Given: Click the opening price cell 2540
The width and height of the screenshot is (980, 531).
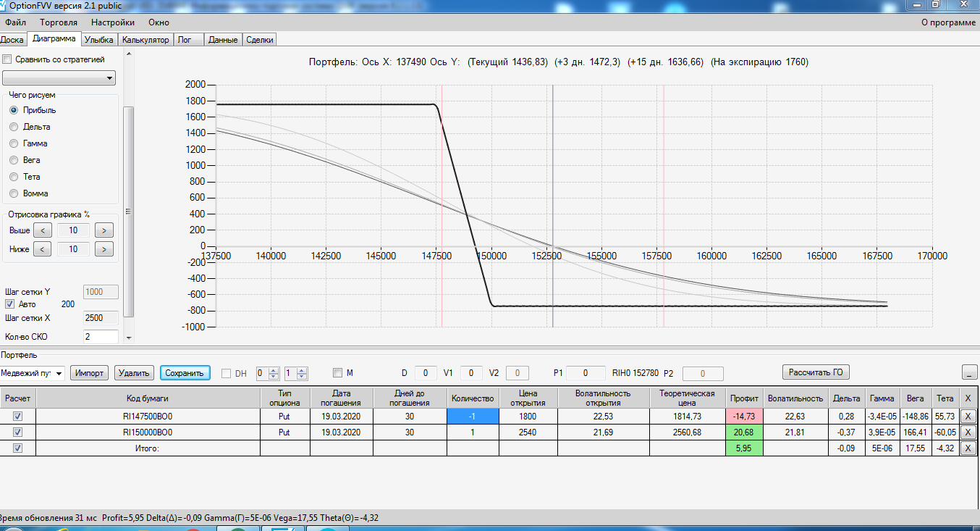Looking at the screenshot, I should (528, 432).
